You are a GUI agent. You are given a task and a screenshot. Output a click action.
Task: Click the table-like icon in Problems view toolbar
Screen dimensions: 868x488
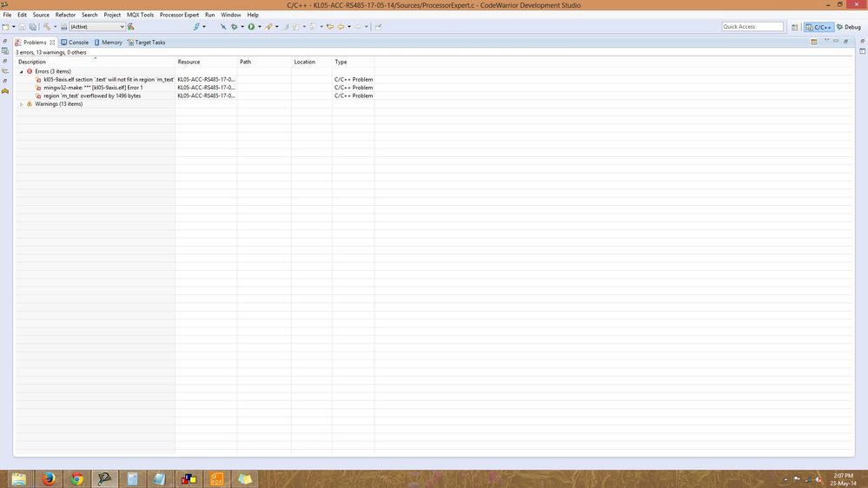click(814, 42)
